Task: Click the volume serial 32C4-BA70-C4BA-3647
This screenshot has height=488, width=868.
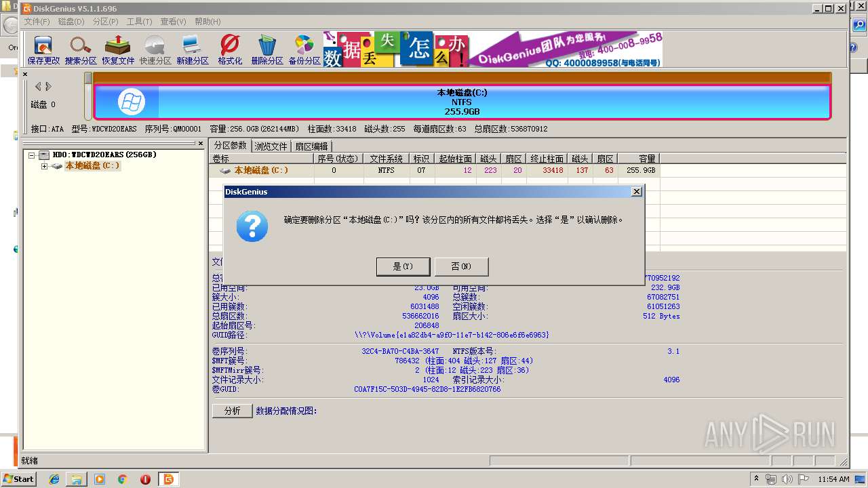Action: [400, 351]
